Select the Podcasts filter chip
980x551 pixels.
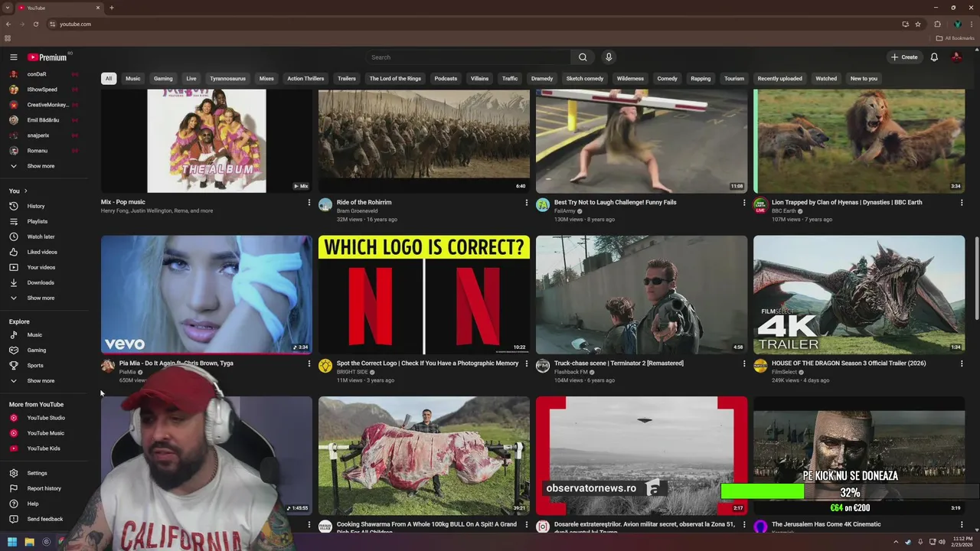pyautogui.click(x=446, y=78)
